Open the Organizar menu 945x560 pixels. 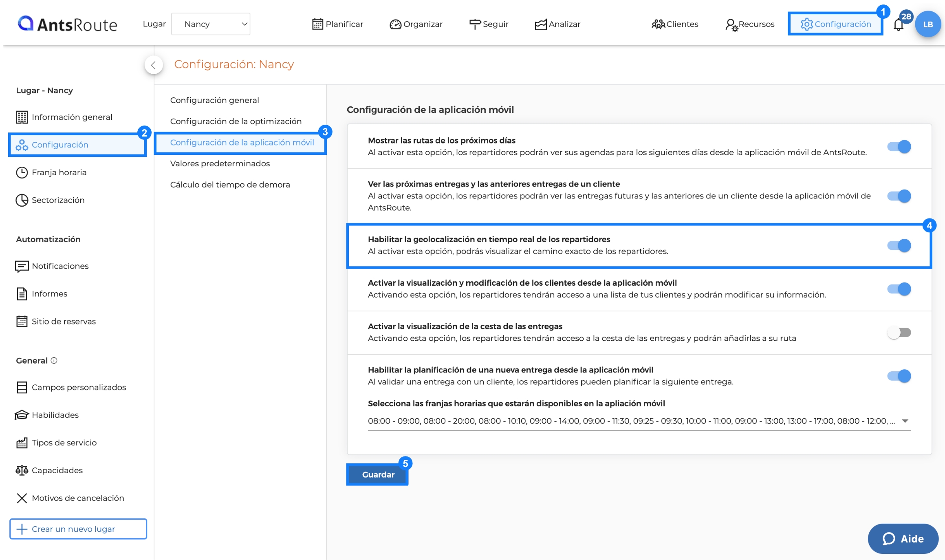point(416,24)
